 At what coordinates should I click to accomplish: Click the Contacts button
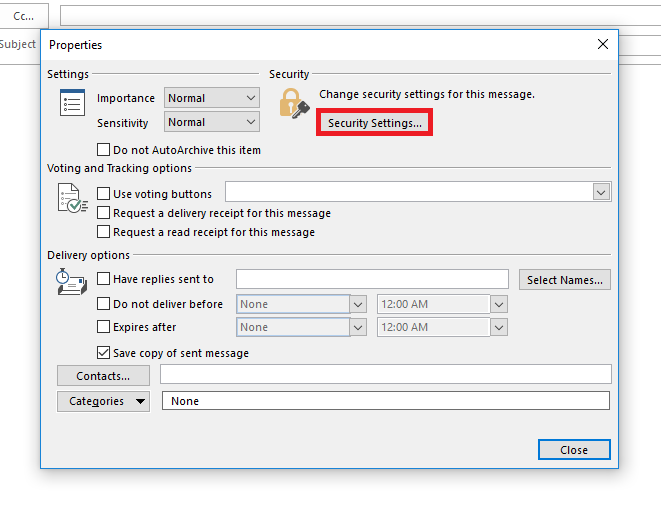[x=103, y=375]
